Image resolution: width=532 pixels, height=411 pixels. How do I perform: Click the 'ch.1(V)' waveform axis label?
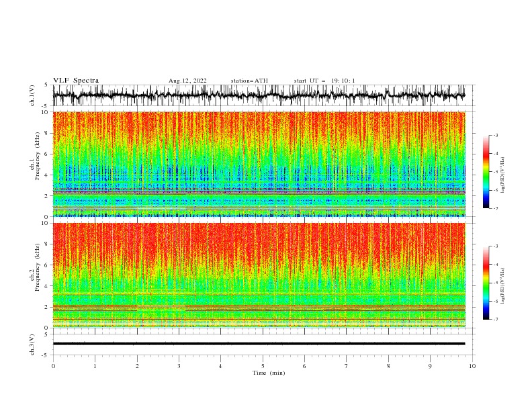pos(32,95)
